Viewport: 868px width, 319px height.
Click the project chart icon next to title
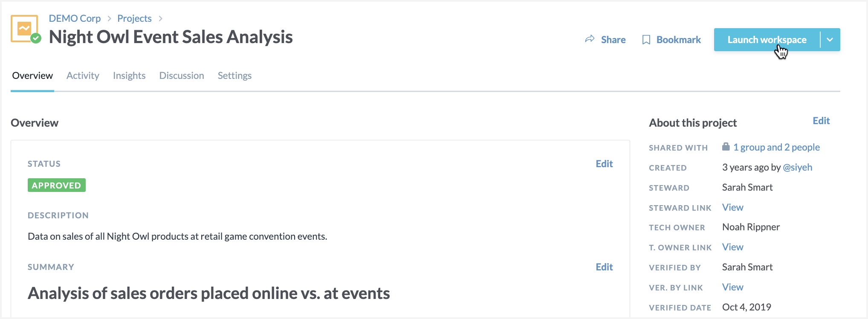(24, 29)
